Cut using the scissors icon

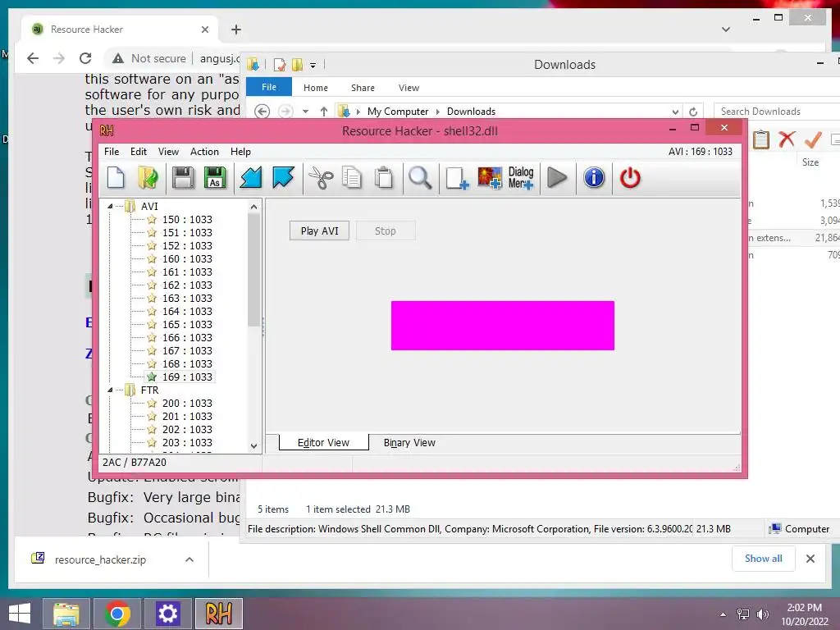click(x=321, y=178)
